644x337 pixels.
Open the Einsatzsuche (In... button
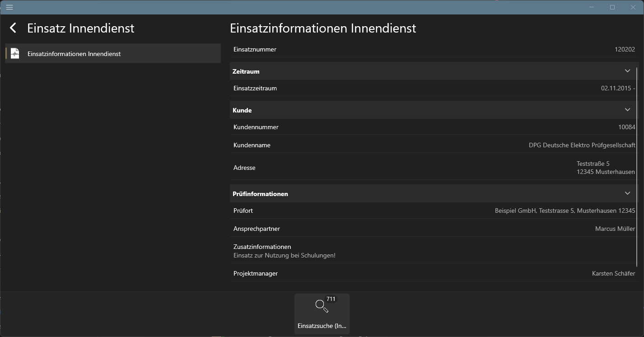point(322,314)
